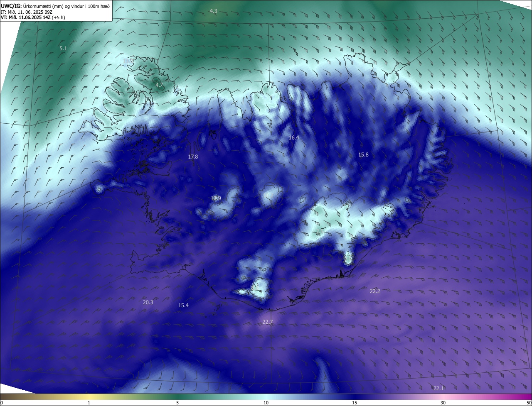
Task: Click the colorbar tick label 1
Action: pyautogui.click(x=89, y=403)
